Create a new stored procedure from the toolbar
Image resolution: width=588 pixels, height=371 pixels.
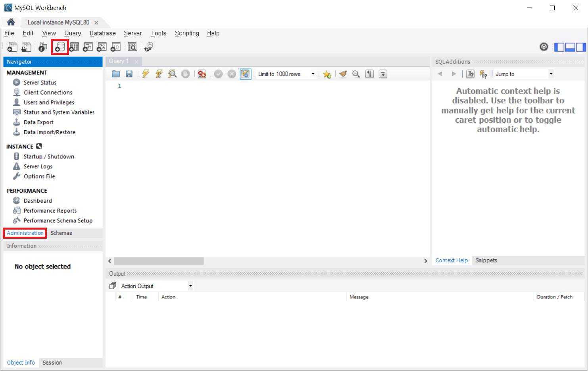point(102,47)
